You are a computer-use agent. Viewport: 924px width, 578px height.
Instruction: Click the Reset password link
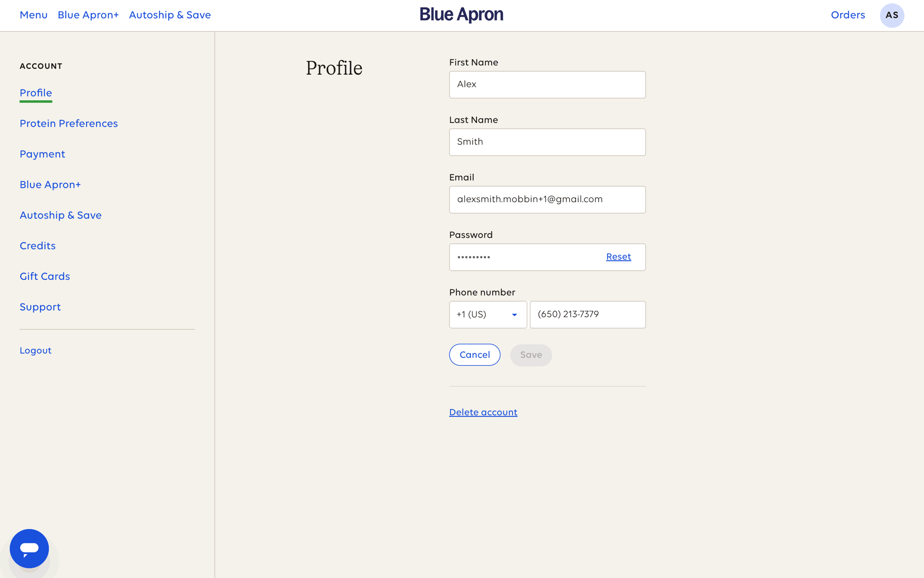[618, 257]
